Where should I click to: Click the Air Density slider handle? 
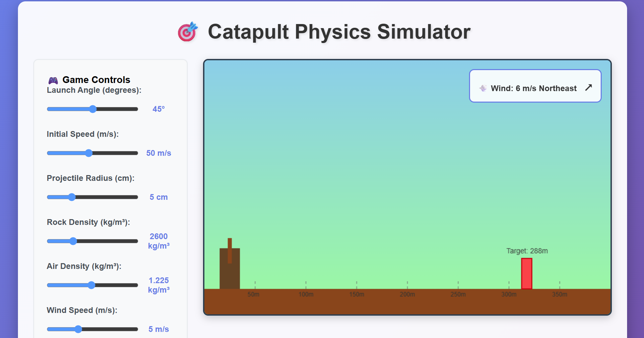[x=91, y=285]
